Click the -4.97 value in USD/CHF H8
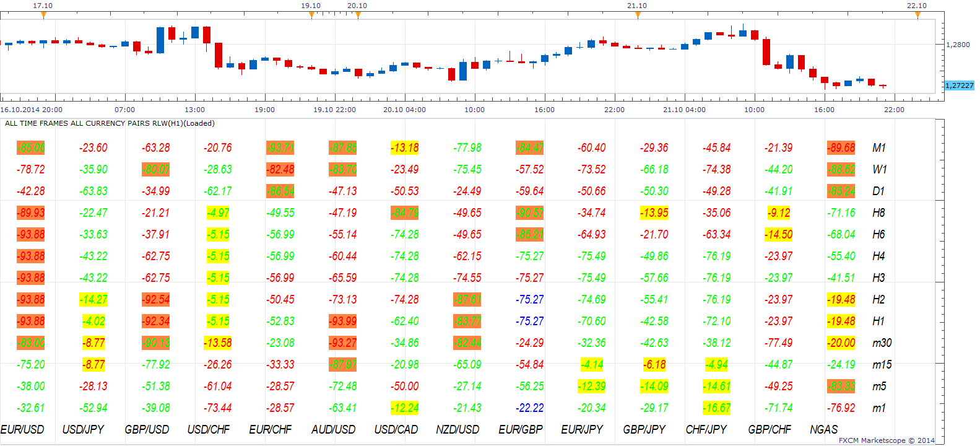This screenshot has height=446, width=980. 219,213
